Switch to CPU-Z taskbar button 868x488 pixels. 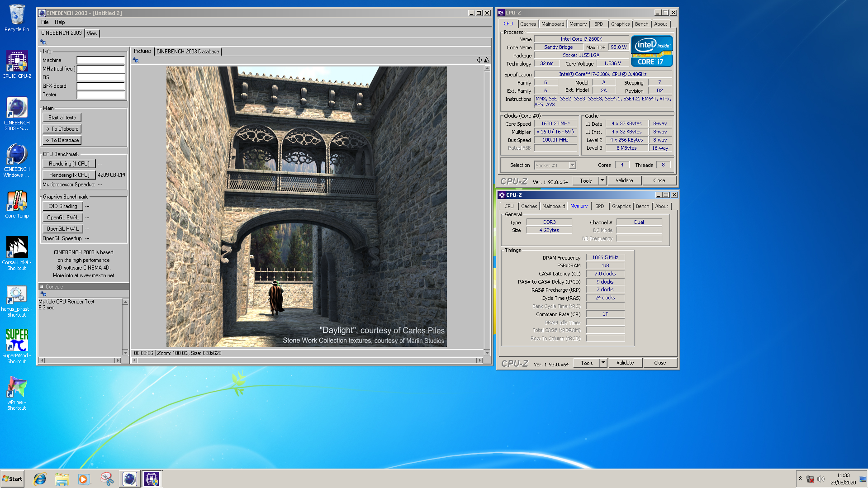click(152, 479)
